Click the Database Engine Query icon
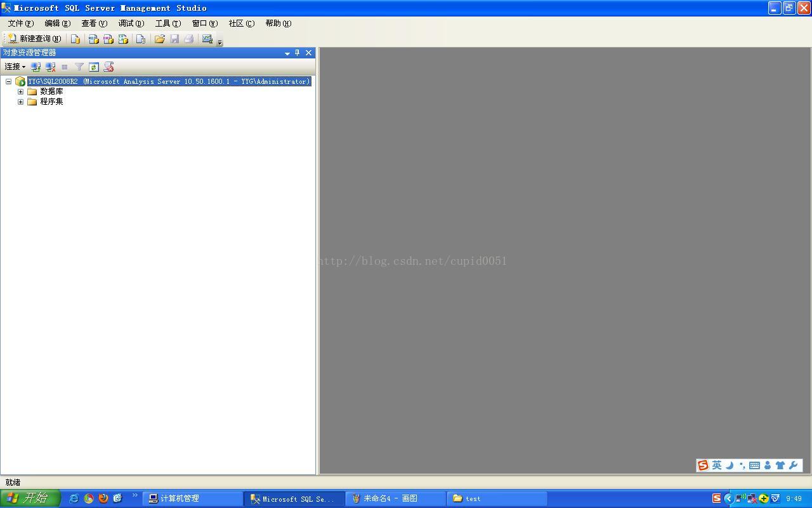Image resolution: width=812 pixels, height=508 pixels. coord(75,39)
